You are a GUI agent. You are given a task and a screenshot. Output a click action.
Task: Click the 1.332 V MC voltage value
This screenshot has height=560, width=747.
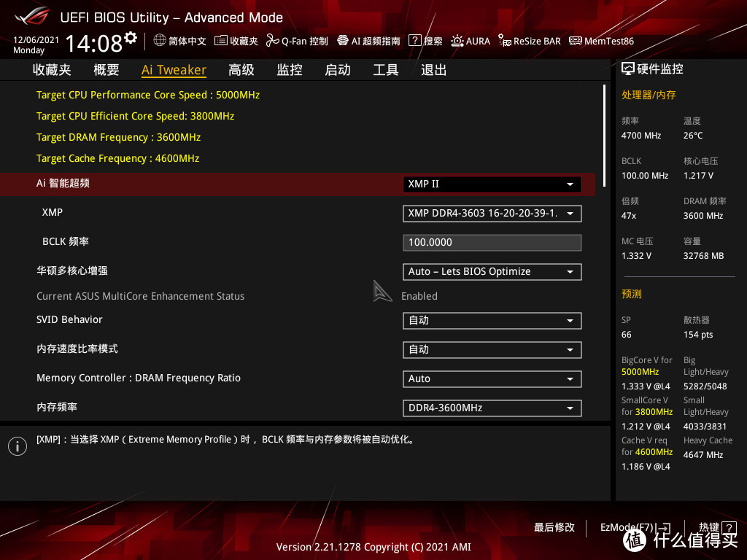636,256
